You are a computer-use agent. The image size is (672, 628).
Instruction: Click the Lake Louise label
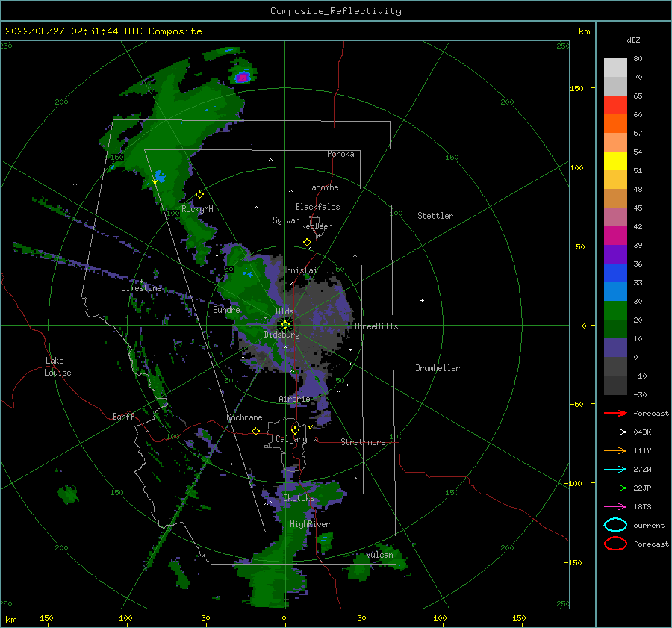57,367
